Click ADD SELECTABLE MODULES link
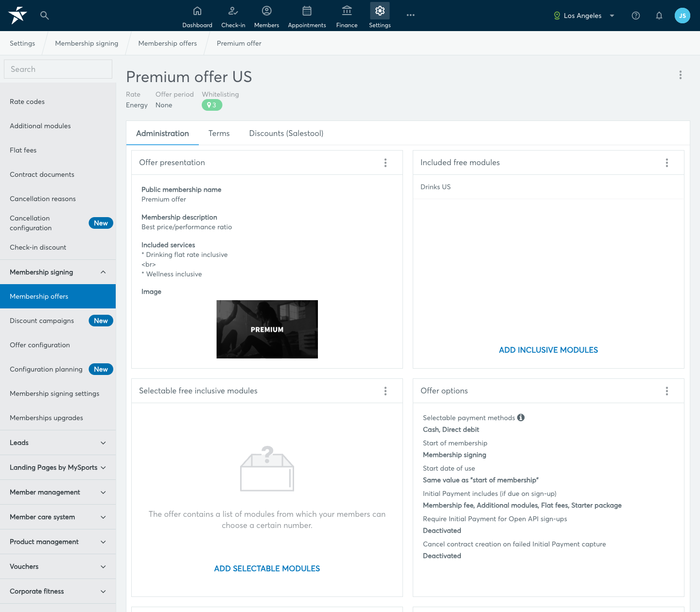The width and height of the screenshot is (700, 612). (267, 568)
